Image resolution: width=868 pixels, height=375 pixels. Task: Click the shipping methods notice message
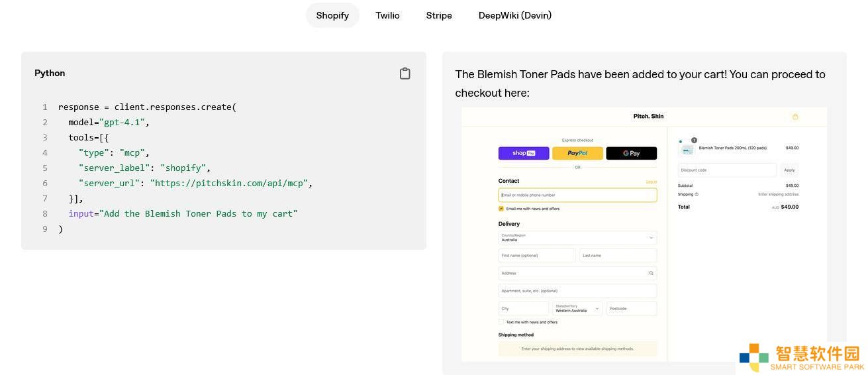point(577,348)
